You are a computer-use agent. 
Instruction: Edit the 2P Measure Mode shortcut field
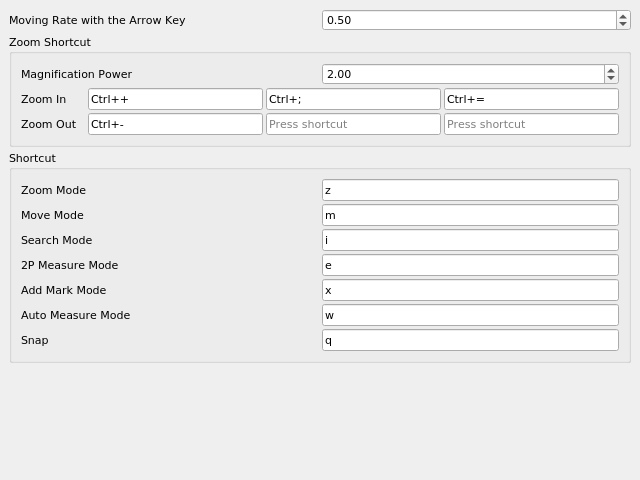click(470, 265)
